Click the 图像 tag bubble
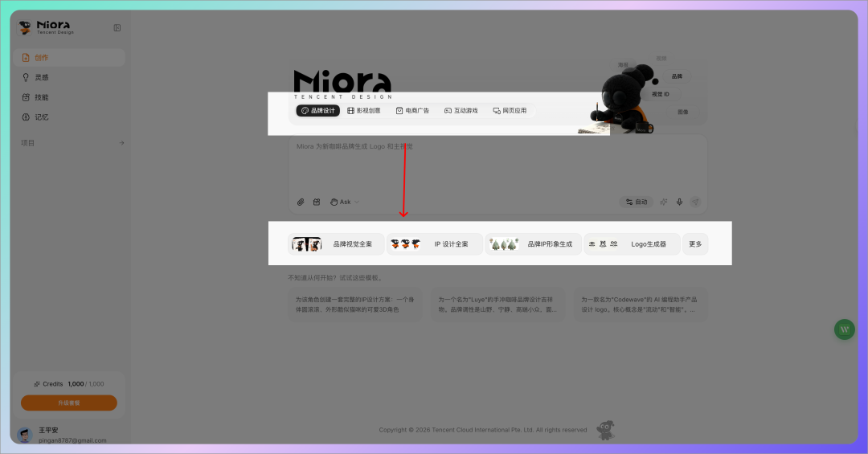 click(x=683, y=112)
